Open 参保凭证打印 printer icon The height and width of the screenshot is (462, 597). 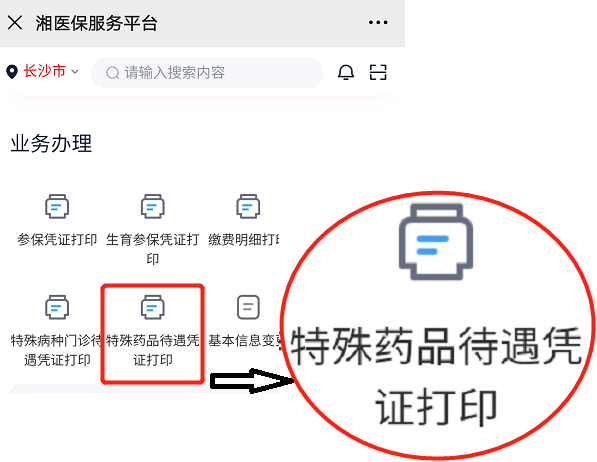click(57, 206)
